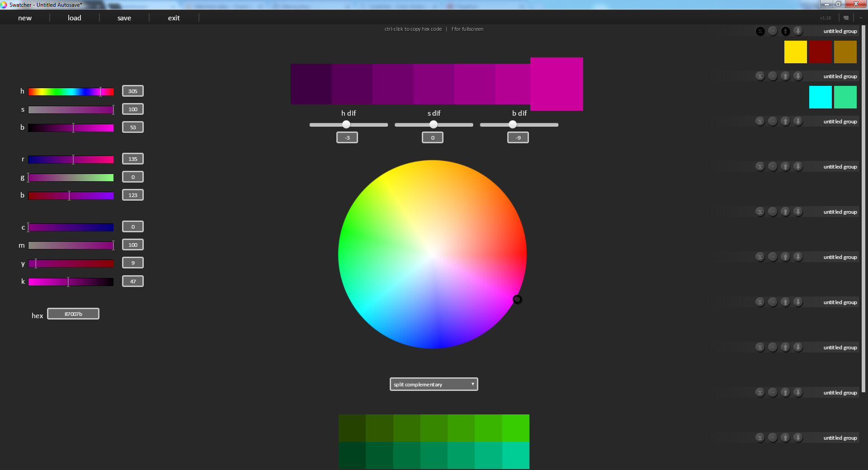The width and height of the screenshot is (868, 470).
Task: Click new in the menu bar
Action: click(x=25, y=18)
